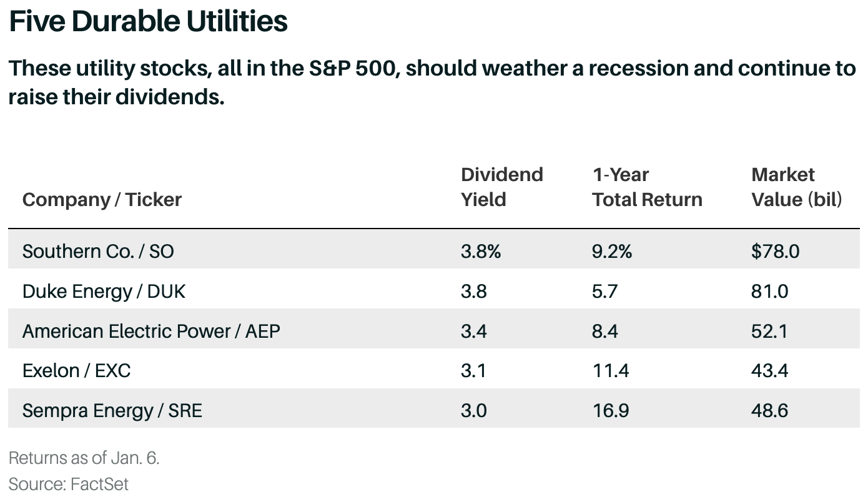868x502 pixels.
Task: Select the Returns as of Jan. 6 note
Action: pyautogui.click(x=84, y=458)
